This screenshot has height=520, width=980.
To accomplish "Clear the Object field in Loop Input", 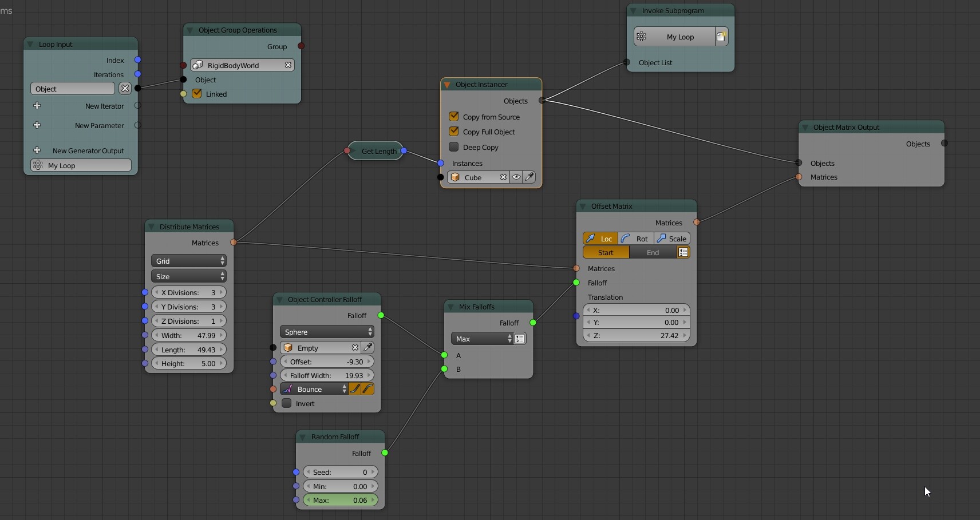I will pyautogui.click(x=125, y=89).
